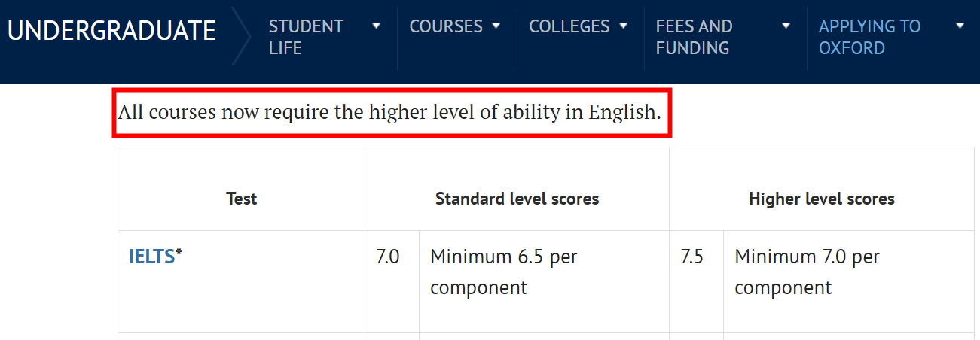
Task: Click the Higher level scores column header
Action: click(x=822, y=199)
